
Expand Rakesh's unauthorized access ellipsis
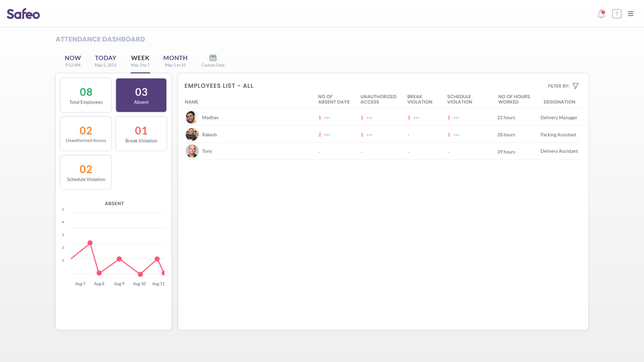point(370,135)
